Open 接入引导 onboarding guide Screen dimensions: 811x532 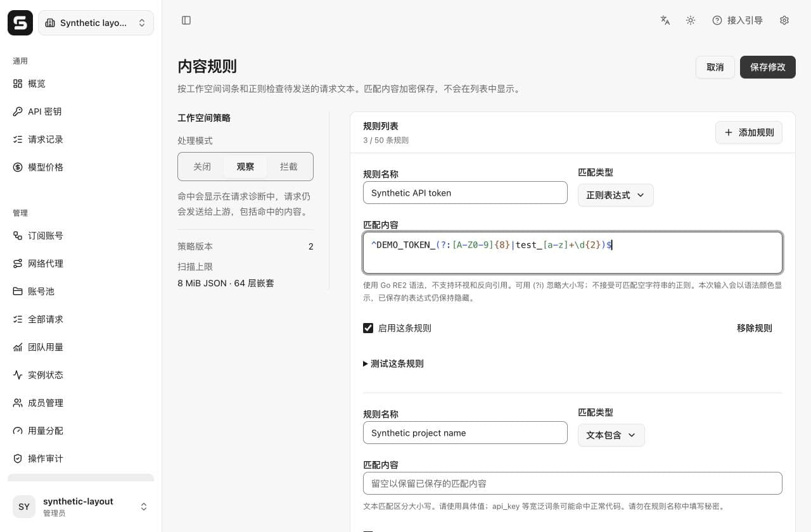pyautogui.click(x=738, y=20)
